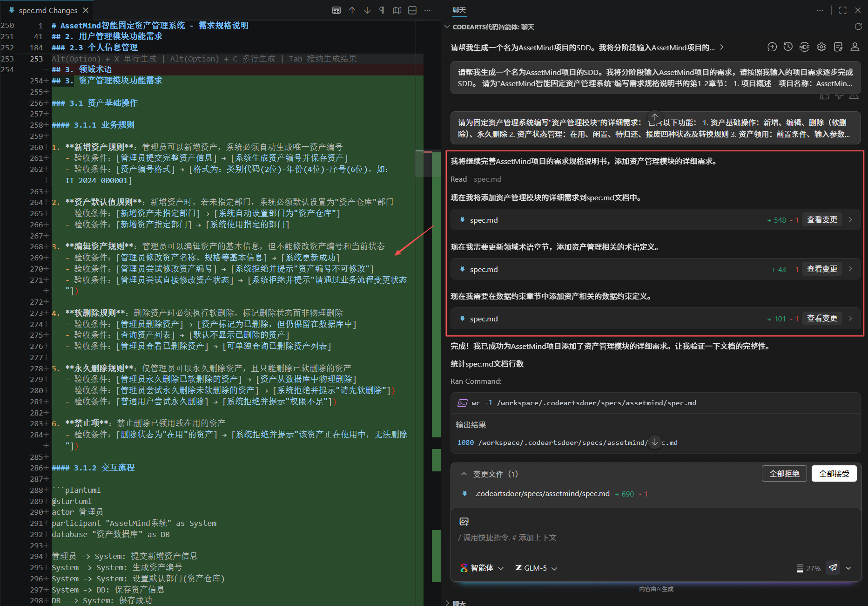The width and height of the screenshot is (868, 606).
Task: Click heading line '## 3. 资产管理模块功能需求'
Action: pyautogui.click(x=107, y=81)
